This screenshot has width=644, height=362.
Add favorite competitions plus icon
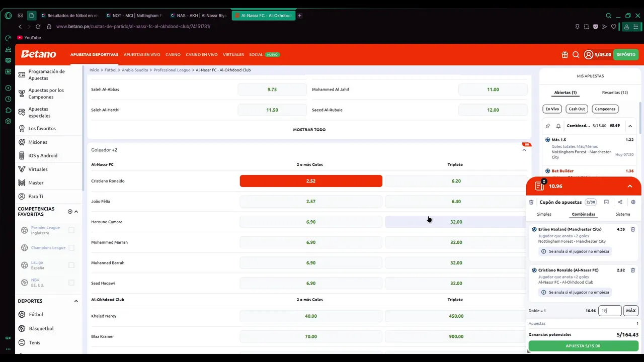[x=70, y=211]
